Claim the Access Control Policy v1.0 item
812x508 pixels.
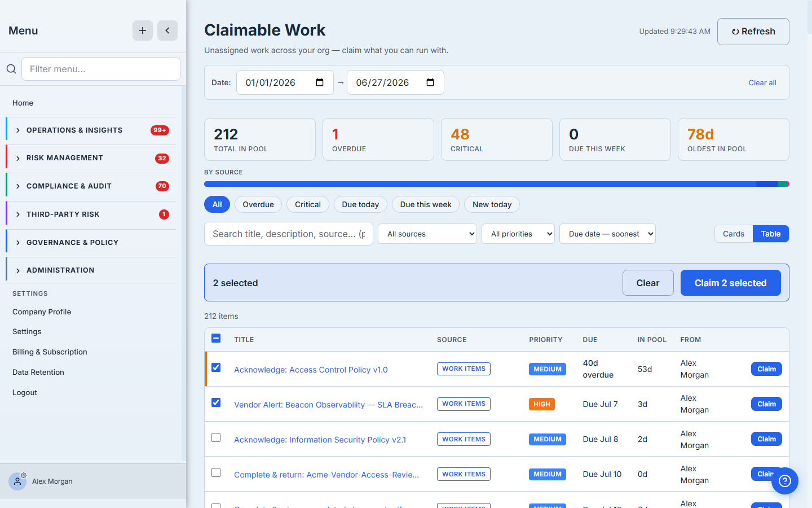click(x=766, y=369)
